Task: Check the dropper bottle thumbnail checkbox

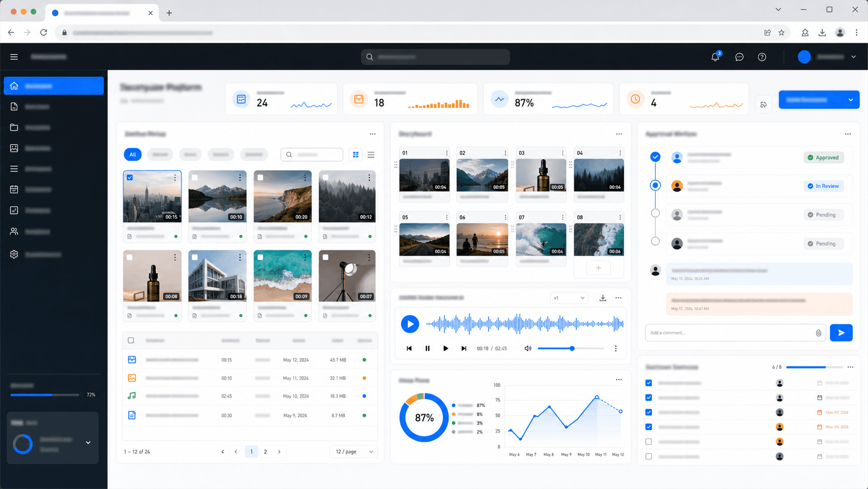Action: 130,257
